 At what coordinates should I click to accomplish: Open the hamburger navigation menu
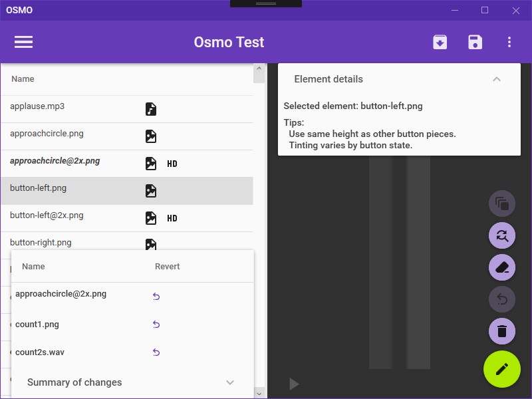point(23,42)
